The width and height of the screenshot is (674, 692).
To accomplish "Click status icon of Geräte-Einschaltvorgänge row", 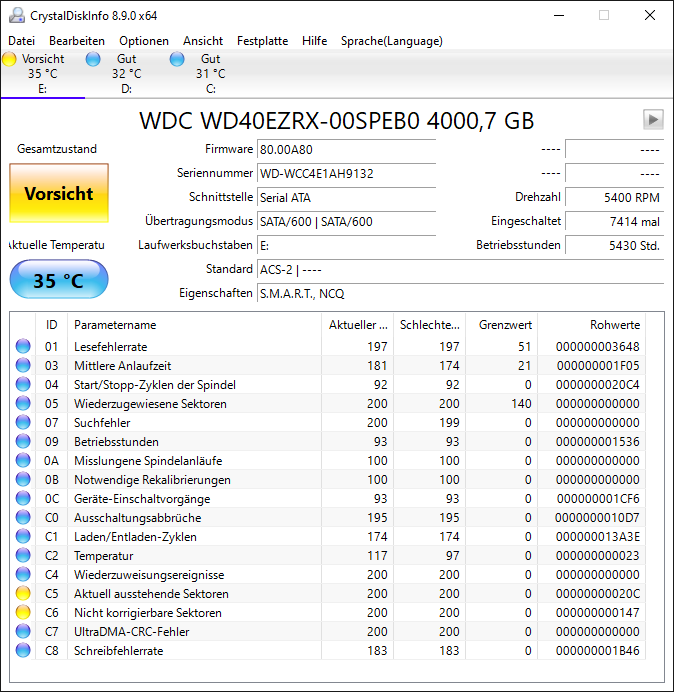I will (x=23, y=498).
